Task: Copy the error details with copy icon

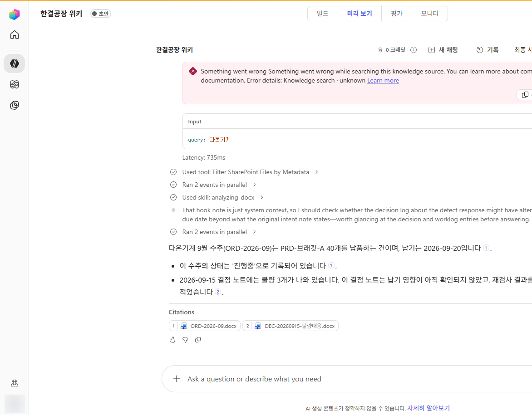Action: click(525, 95)
